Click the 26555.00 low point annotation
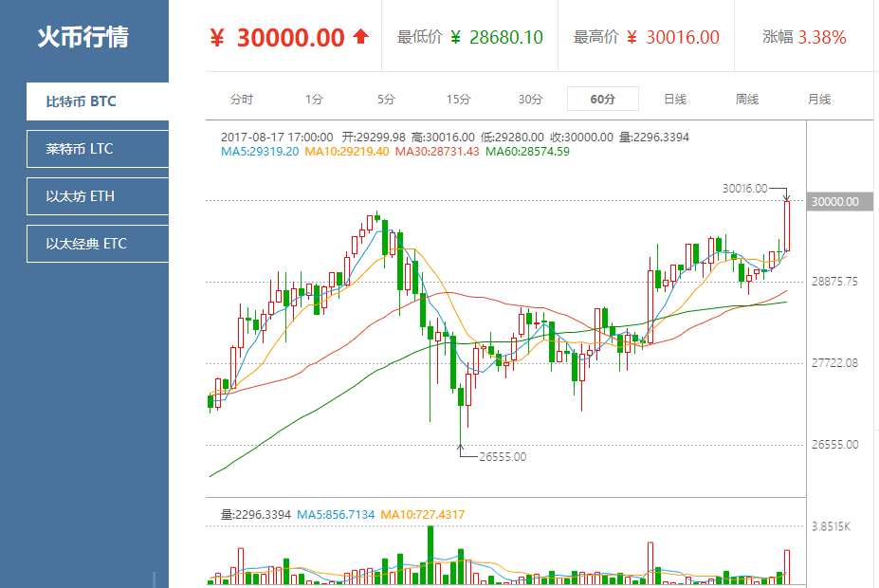Viewport: 879px width, 588px height. tap(503, 456)
